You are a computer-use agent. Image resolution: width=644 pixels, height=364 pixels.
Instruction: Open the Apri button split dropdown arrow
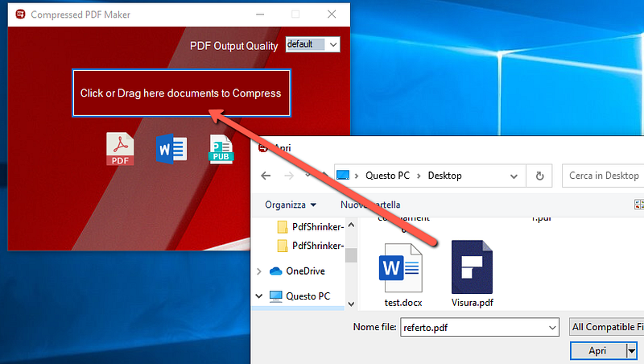click(631, 351)
